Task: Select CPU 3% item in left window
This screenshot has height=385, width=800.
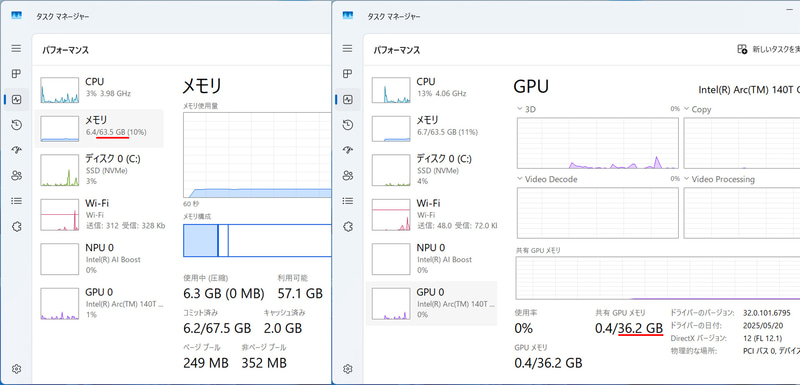Action: [99, 90]
